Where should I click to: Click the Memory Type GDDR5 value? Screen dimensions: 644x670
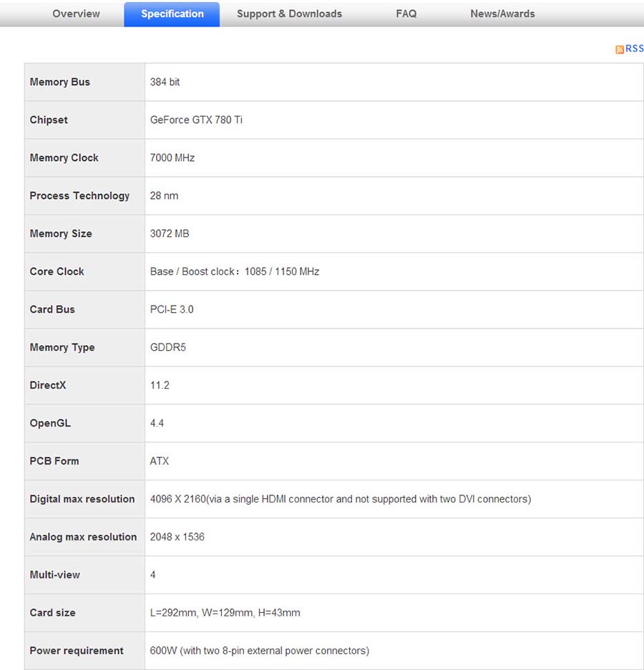tap(168, 348)
